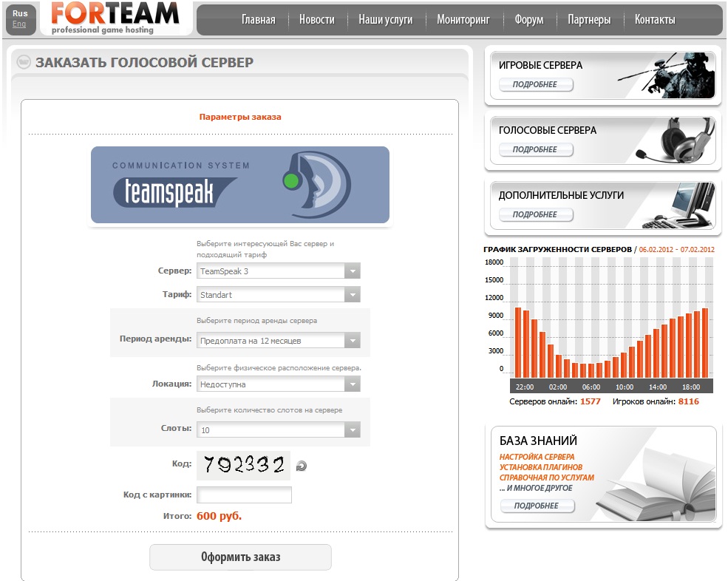
Task: Open the Справочная по услугам link
Action: pyautogui.click(x=547, y=478)
